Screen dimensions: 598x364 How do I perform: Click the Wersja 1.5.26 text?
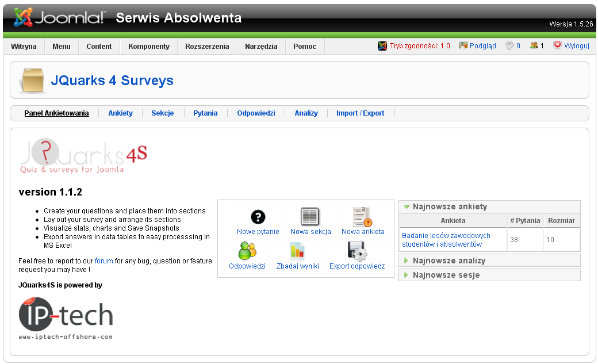571,24
